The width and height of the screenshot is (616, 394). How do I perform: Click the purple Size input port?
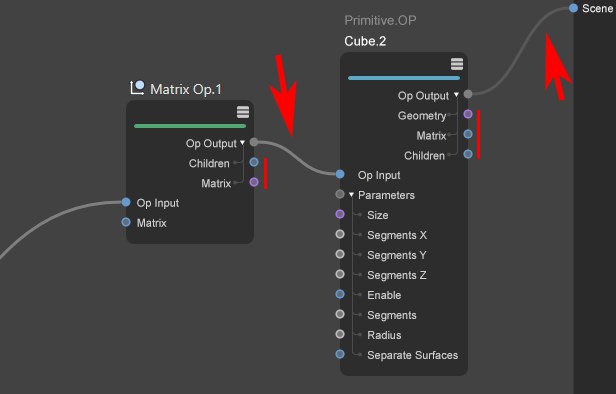[x=340, y=214]
